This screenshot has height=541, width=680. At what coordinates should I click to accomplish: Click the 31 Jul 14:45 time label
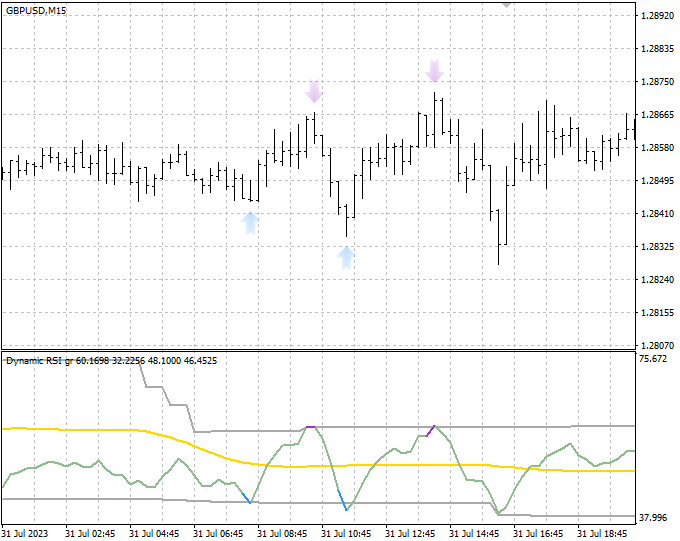click(474, 534)
